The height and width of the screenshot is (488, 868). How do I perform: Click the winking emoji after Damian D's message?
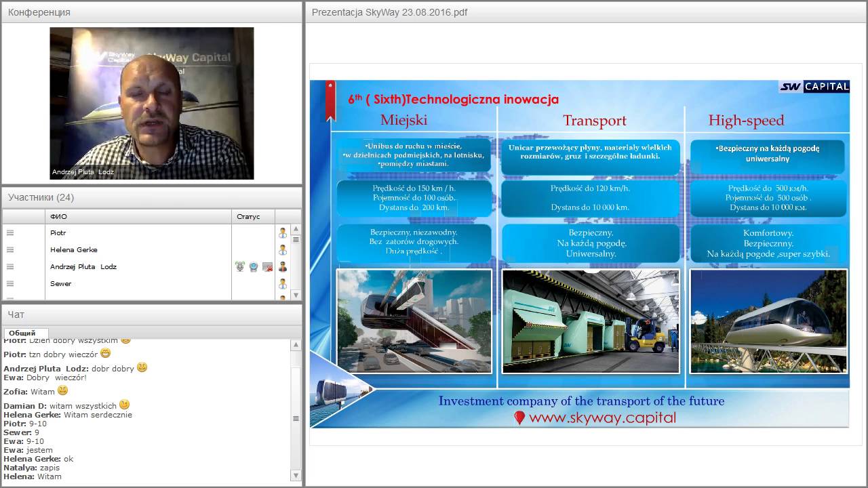[124, 405]
